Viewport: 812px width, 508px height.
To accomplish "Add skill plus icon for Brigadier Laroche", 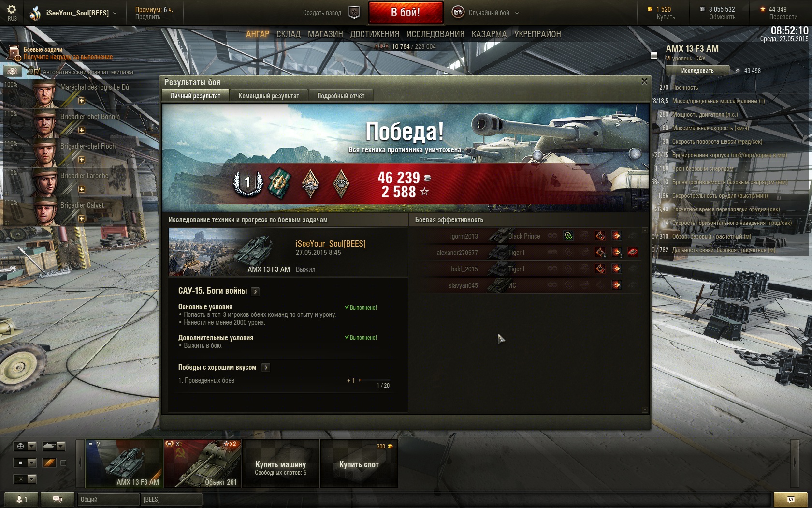I will coord(82,189).
